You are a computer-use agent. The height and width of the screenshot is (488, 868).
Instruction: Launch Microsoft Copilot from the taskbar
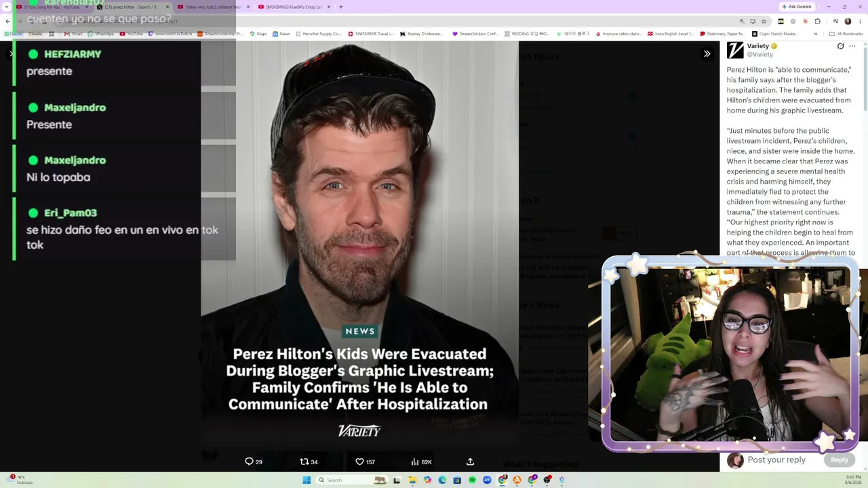click(x=427, y=480)
